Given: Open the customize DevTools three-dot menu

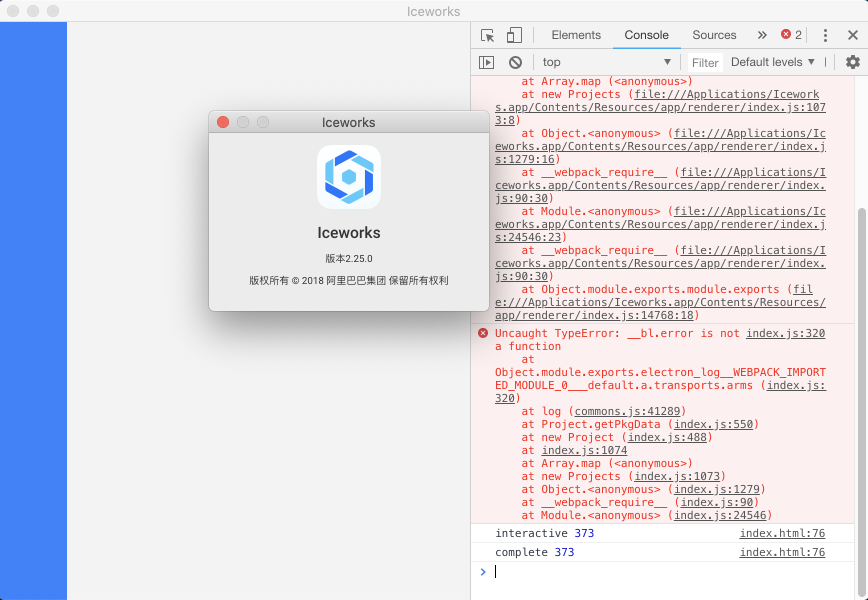Looking at the screenshot, I should click(x=825, y=35).
